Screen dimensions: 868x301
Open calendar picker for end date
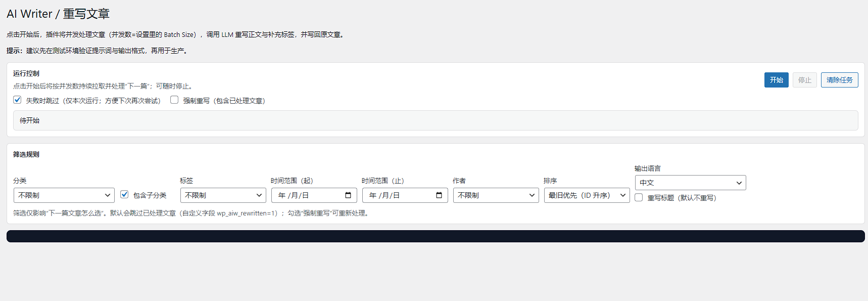tap(439, 195)
